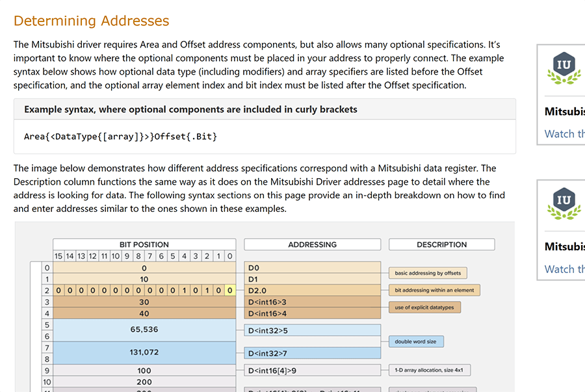585x392 pixels.
Task: Click the 'D<int32>5' addressing cell
Action: (x=312, y=330)
